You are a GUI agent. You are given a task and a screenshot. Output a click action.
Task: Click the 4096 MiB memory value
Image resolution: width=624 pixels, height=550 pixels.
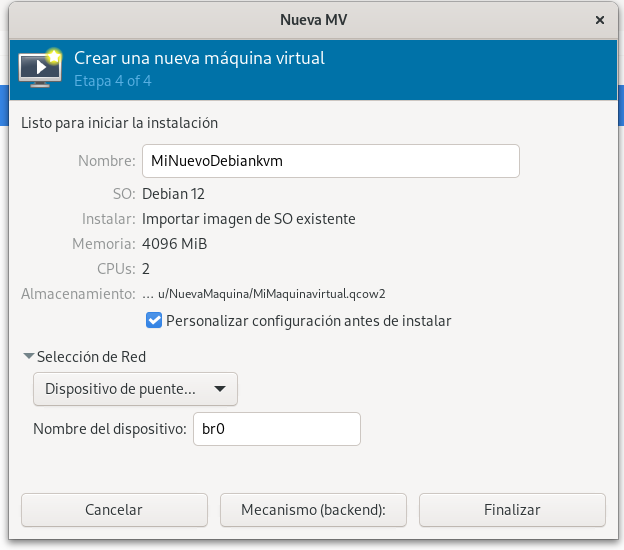click(x=174, y=244)
